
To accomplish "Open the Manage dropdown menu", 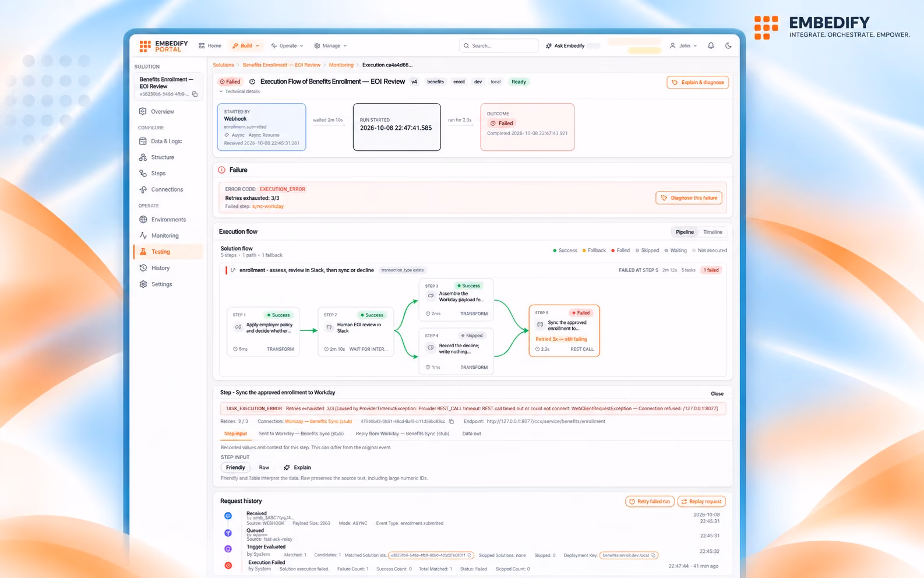I will [x=330, y=45].
